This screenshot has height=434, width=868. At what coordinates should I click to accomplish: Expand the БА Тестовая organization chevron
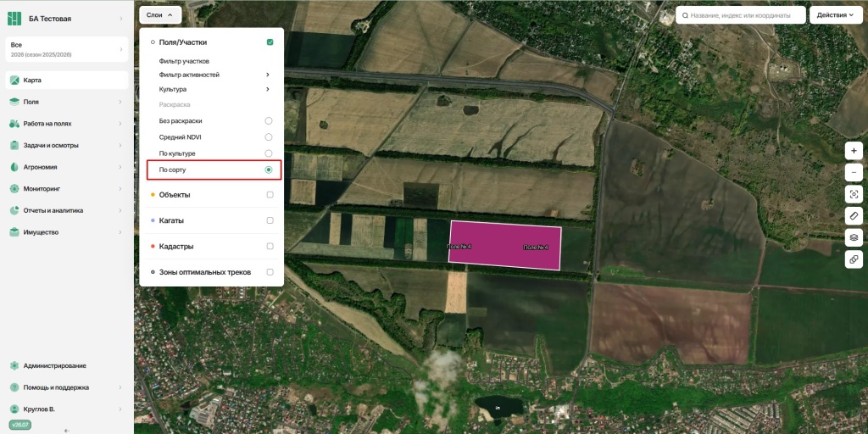(x=120, y=19)
